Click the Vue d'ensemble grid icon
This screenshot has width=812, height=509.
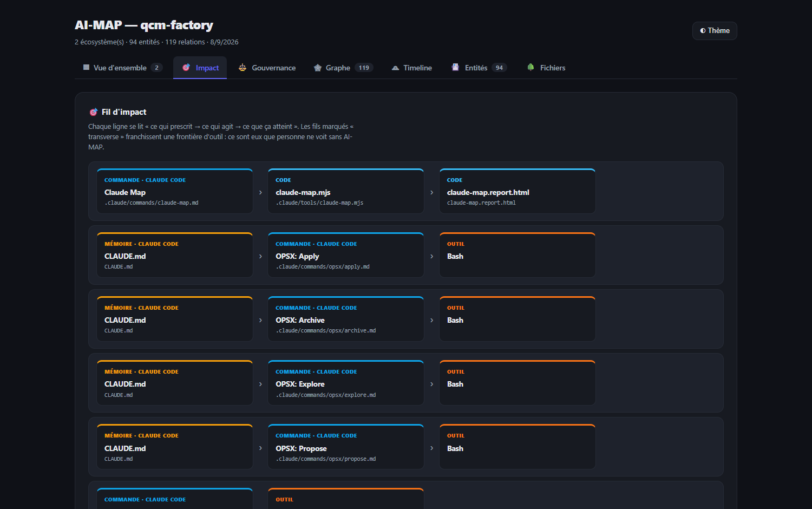tap(86, 67)
